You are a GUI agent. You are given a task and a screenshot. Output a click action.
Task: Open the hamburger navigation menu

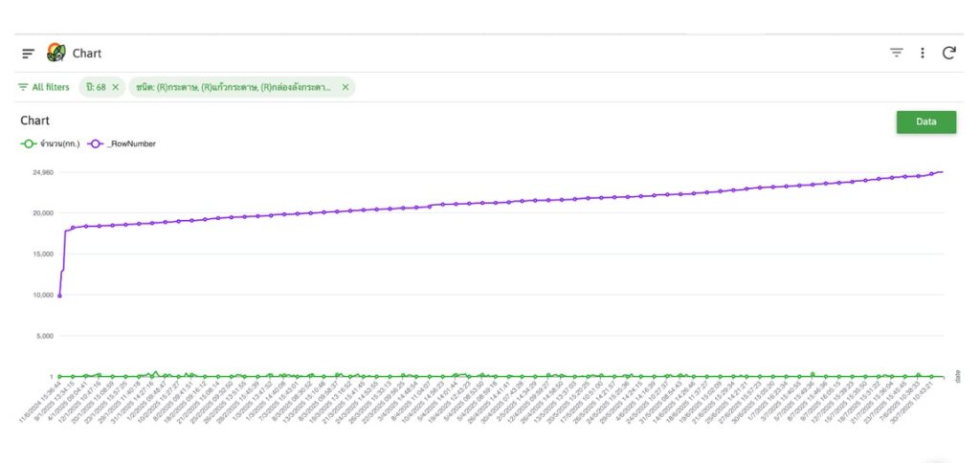[x=29, y=54]
